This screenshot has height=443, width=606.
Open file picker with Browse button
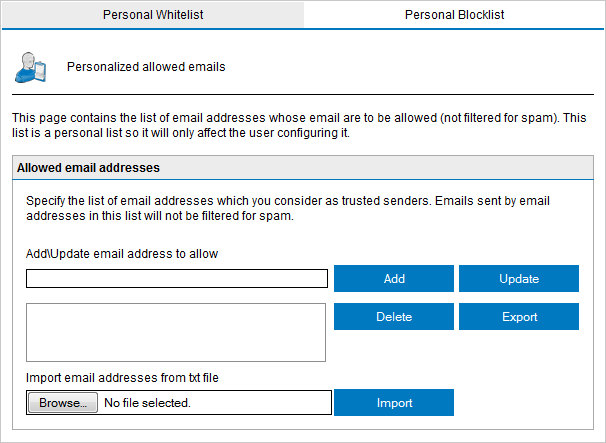click(x=63, y=402)
